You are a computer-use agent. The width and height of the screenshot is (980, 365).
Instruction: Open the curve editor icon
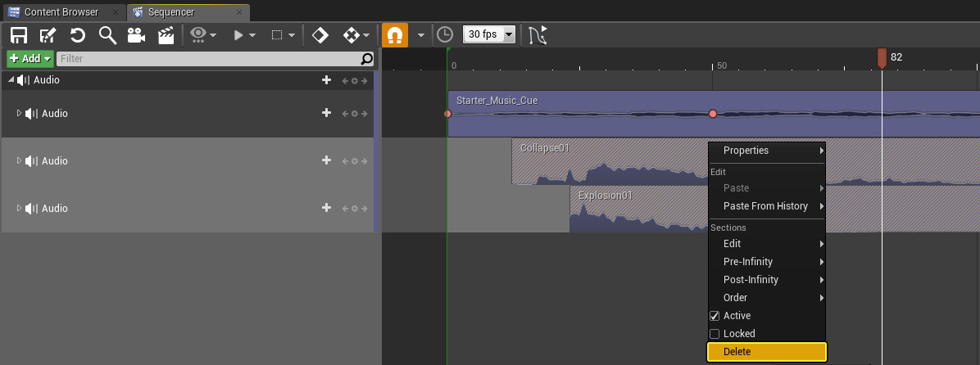pyautogui.click(x=538, y=35)
